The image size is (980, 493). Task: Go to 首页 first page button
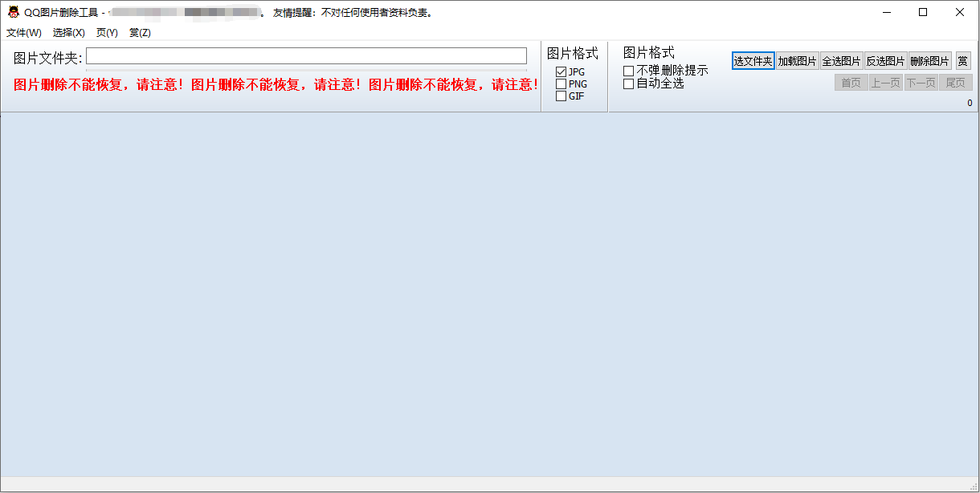(x=851, y=83)
